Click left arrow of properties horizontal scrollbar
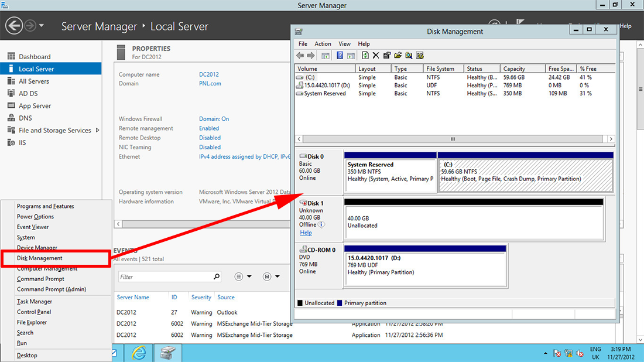This screenshot has height=362, width=644. pos(118,224)
